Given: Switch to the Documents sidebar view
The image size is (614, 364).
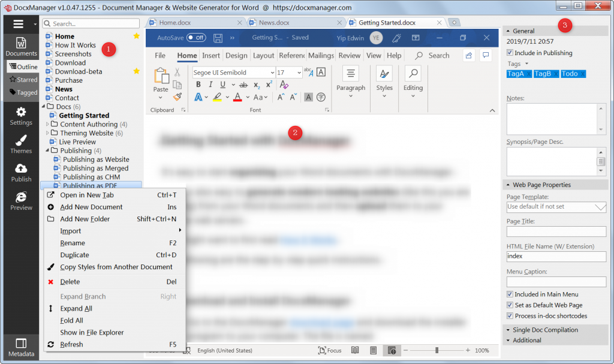Looking at the screenshot, I should [x=21, y=46].
